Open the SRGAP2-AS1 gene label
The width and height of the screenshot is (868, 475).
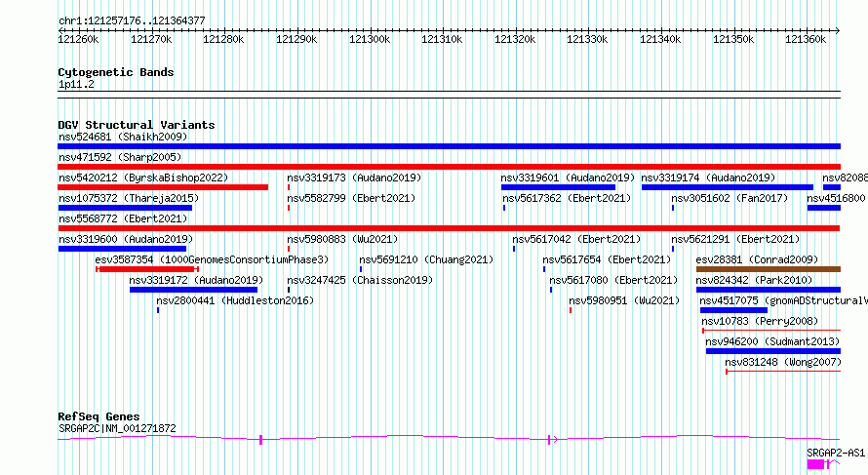[x=836, y=453]
